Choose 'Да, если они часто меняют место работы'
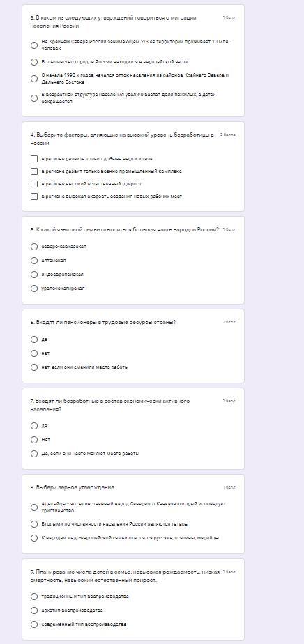Viewport: 304px width, 644px height. (x=34, y=454)
